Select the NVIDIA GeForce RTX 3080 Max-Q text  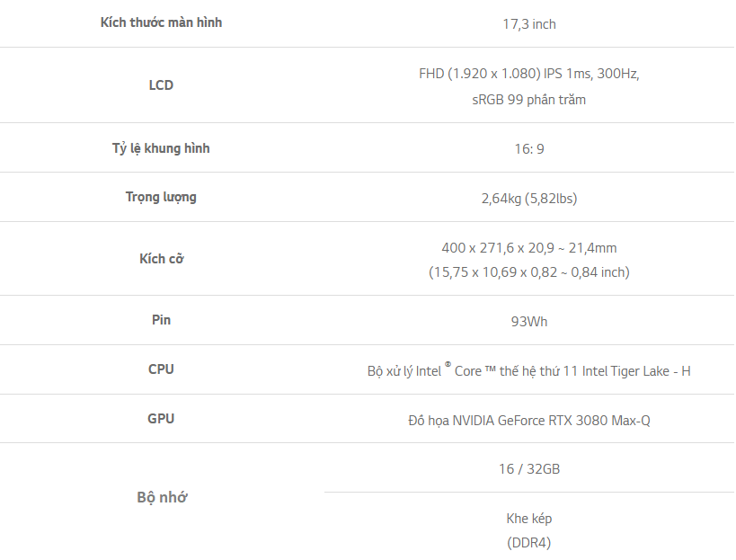(x=551, y=421)
